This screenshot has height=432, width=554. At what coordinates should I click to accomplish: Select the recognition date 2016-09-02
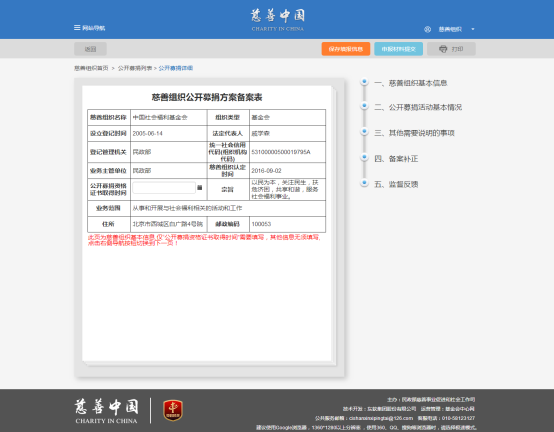266,171
